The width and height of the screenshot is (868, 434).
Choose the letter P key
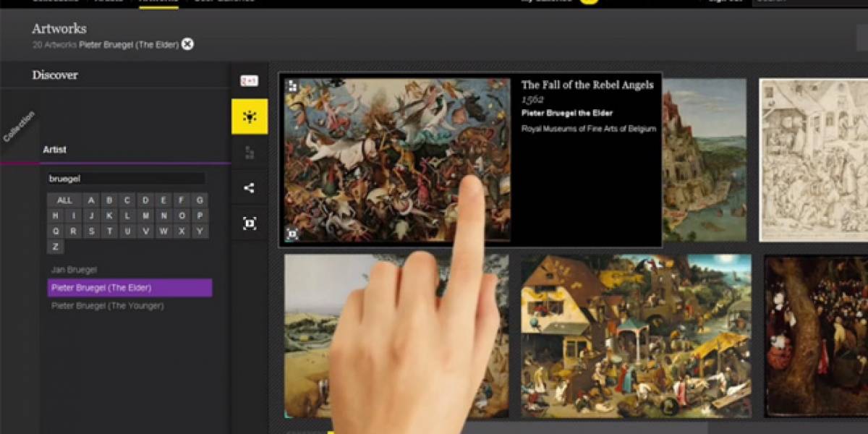point(200,216)
